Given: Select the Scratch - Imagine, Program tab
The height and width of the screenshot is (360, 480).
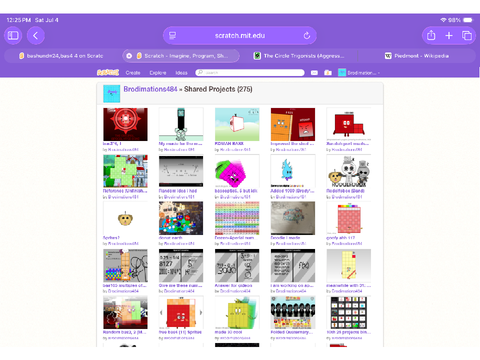Looking at the screenshot, I should [x=181, y=56].
